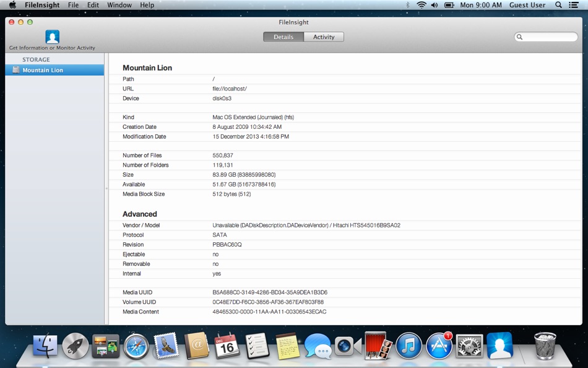Click the Mountain Lion details heading

[147, 68]
